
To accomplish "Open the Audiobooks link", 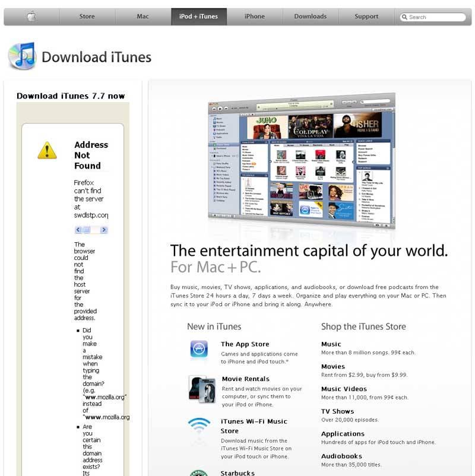I will [341, 456].
